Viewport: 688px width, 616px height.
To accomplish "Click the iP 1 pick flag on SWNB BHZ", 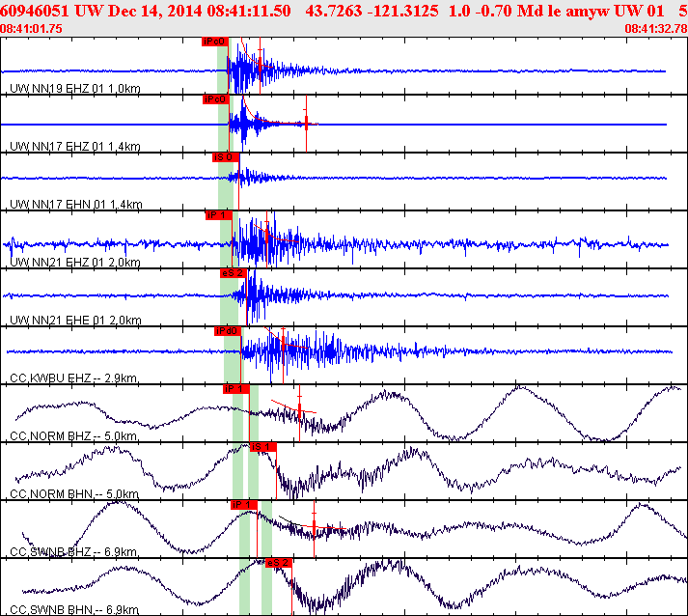I will pos(244,505).
